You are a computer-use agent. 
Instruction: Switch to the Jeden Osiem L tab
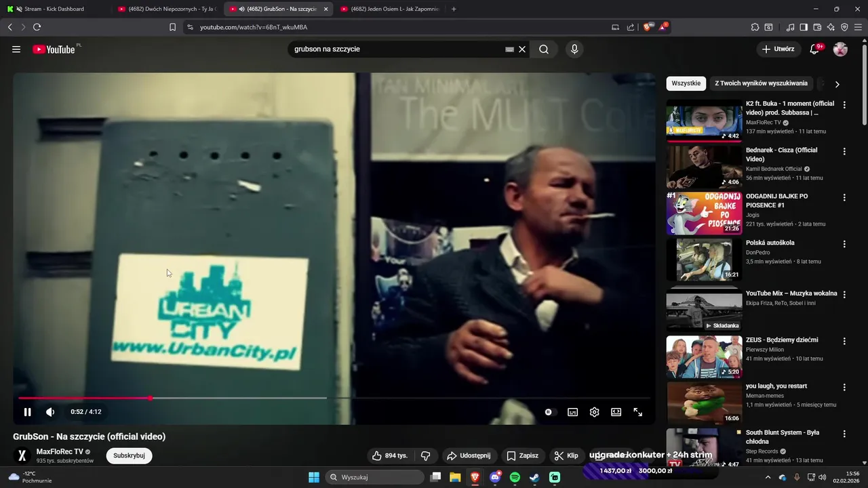[x=390, y=9]
